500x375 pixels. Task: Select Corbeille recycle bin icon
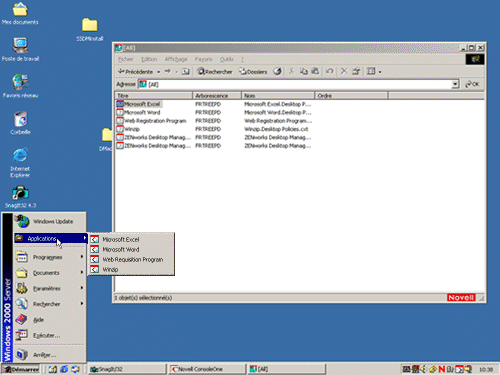(x=20, y=123)
